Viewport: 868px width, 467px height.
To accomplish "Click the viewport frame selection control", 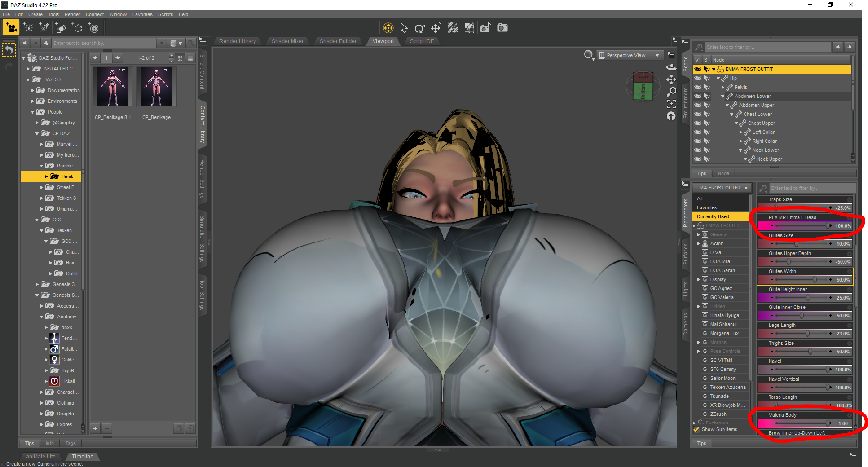I will [671, 104].
